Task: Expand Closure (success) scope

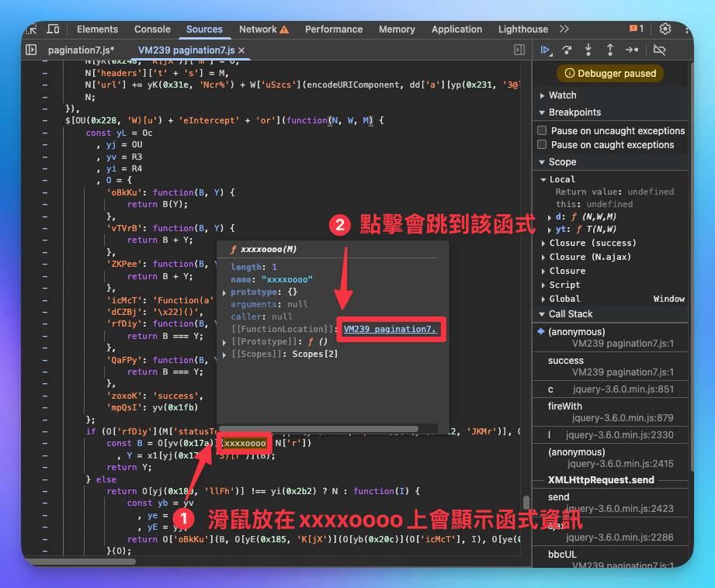Action: [x=543, y=244]
